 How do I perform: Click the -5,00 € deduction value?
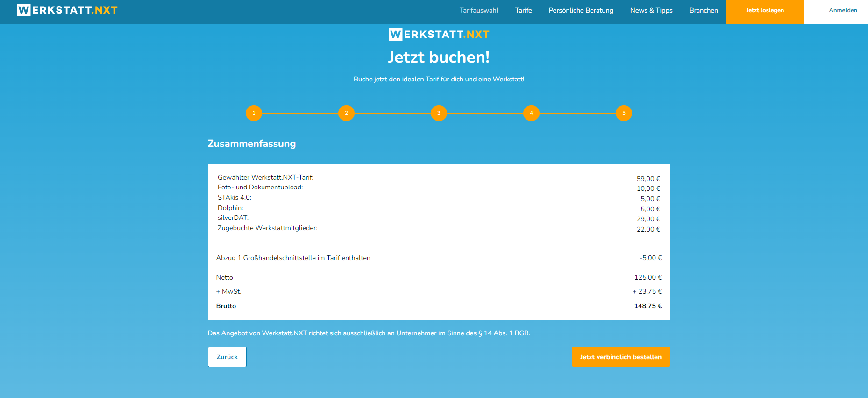click(651, 258)
